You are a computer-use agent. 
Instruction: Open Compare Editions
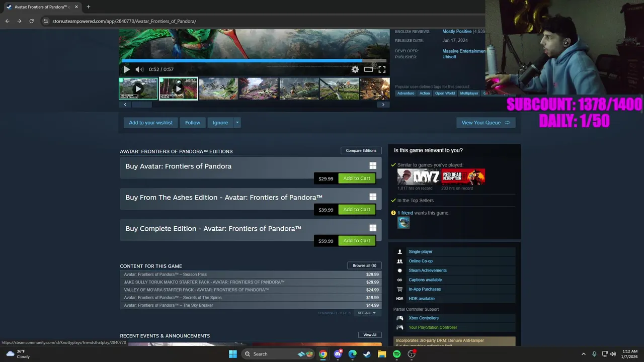point(361,150)
